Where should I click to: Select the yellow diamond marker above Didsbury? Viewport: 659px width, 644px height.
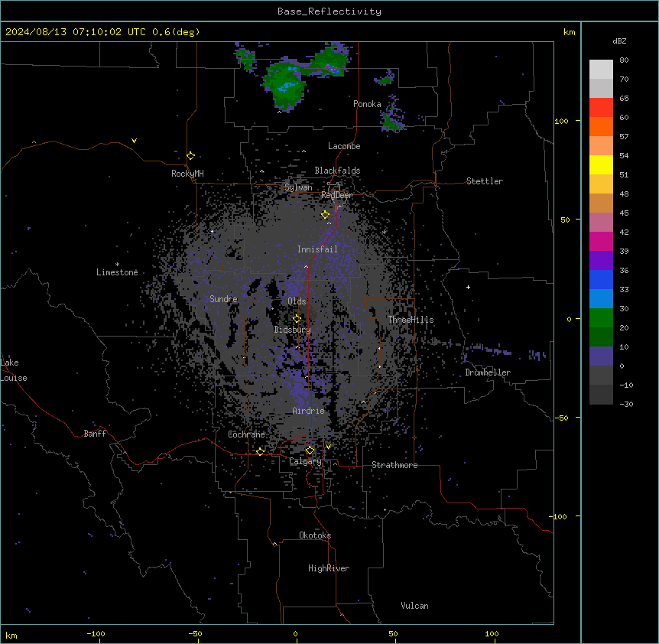click(297, 318)
